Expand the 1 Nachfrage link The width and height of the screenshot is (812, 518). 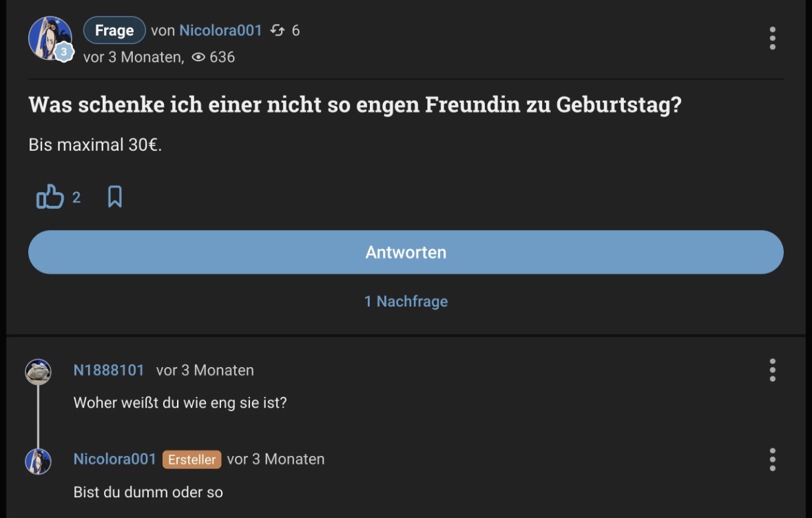click(406, 301)
